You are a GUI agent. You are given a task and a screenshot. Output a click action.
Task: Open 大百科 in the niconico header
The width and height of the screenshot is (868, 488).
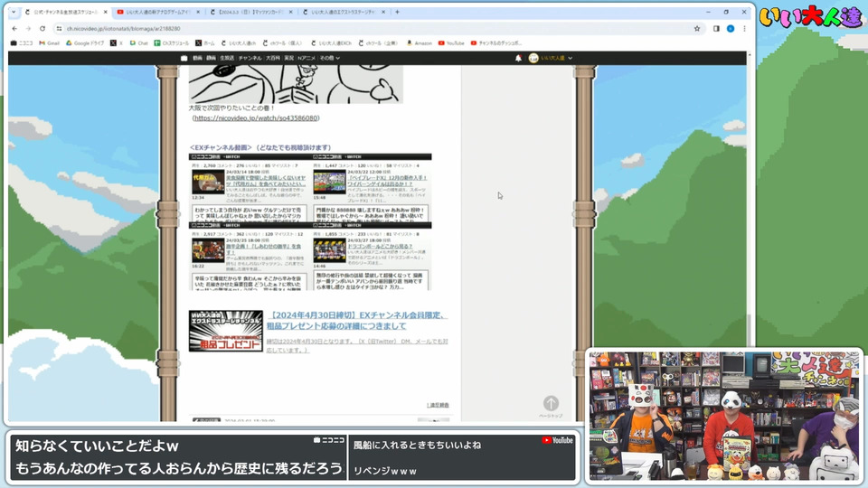coord(272,58)
